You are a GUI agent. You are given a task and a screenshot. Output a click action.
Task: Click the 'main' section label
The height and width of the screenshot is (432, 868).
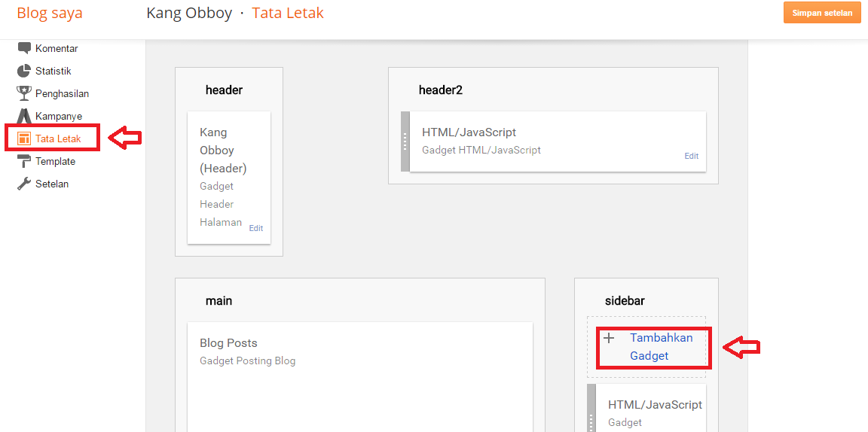tap(219, 301)
